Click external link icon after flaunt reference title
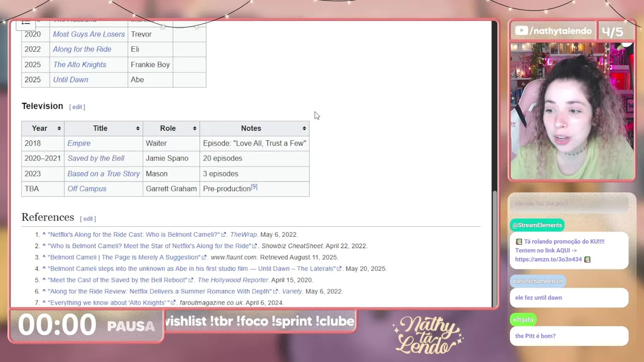Viewport: 644px width, 362px height. pyautogui.click(x=204, y=257)
